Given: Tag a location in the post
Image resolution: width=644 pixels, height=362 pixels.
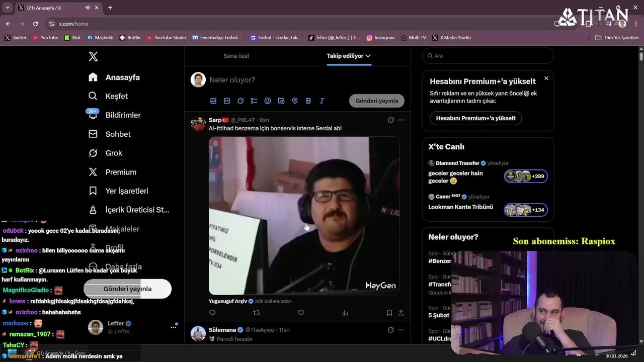Looking at the screenshot, I should [x=295, y=101].
